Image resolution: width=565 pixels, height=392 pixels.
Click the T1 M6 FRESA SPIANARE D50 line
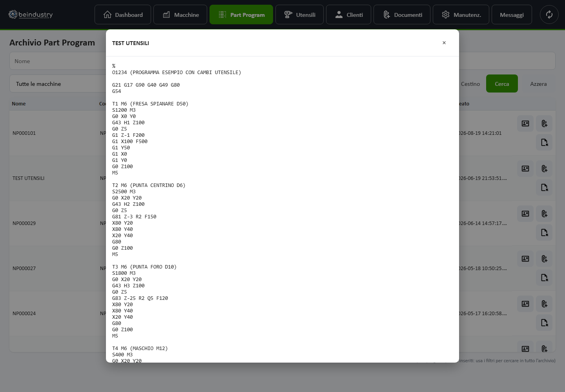[x=150, y=103]
